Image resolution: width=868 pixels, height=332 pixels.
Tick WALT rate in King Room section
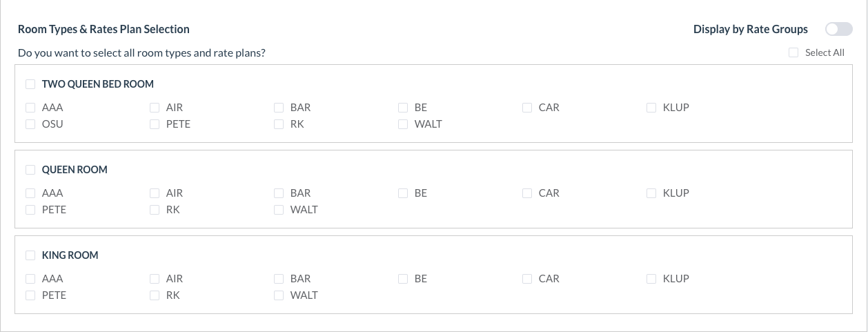279,295
